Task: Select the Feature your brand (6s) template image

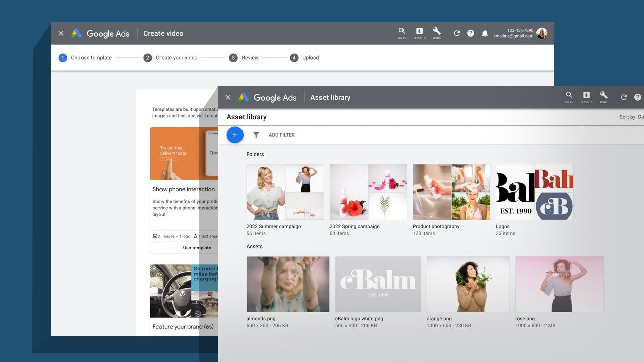Action: tap(184, 291)
